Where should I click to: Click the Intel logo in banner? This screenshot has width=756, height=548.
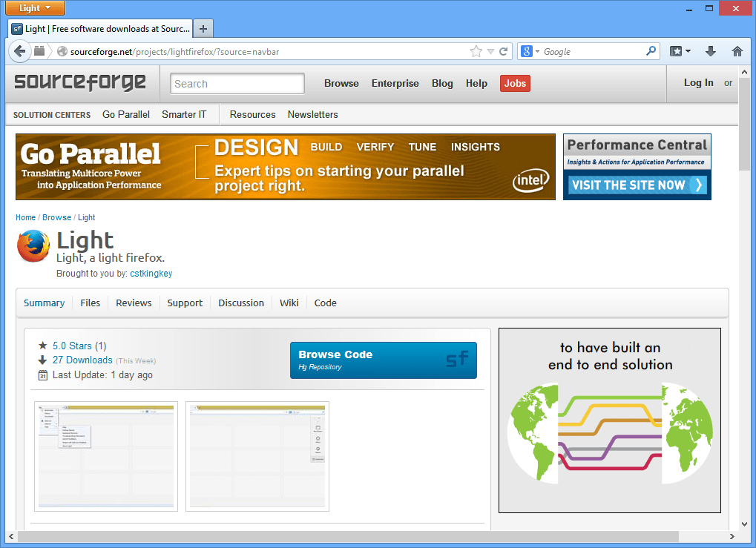click(531, 180)
